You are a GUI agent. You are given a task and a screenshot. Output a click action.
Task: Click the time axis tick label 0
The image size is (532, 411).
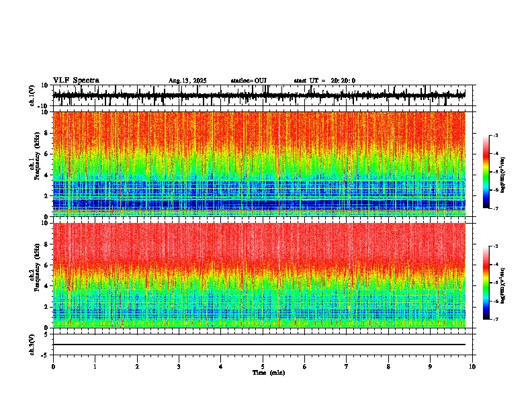pos(53,367)
